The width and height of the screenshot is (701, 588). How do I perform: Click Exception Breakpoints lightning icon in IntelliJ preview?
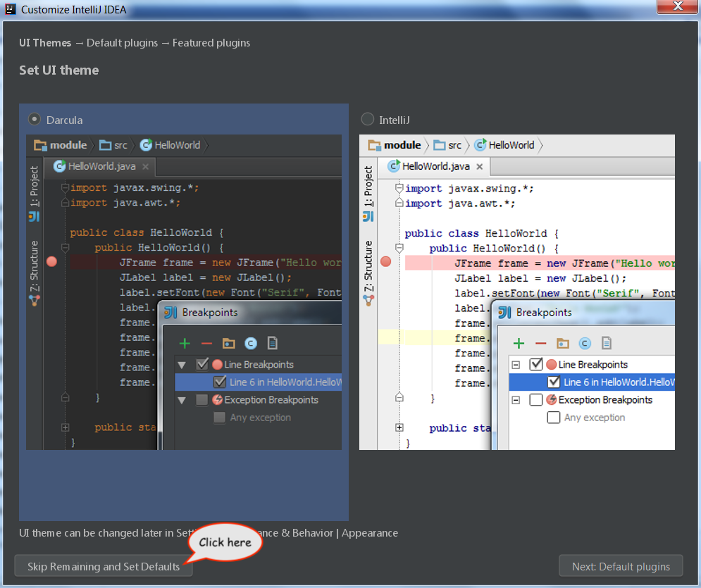(x=552, y=400)
